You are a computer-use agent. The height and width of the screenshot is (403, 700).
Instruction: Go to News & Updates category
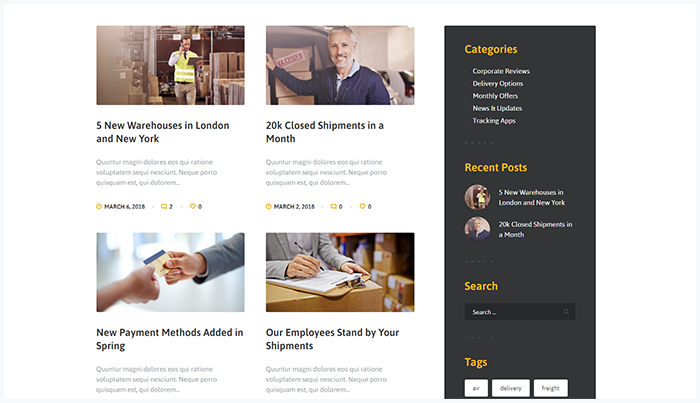pyautogui.click(x=497, y=108)
